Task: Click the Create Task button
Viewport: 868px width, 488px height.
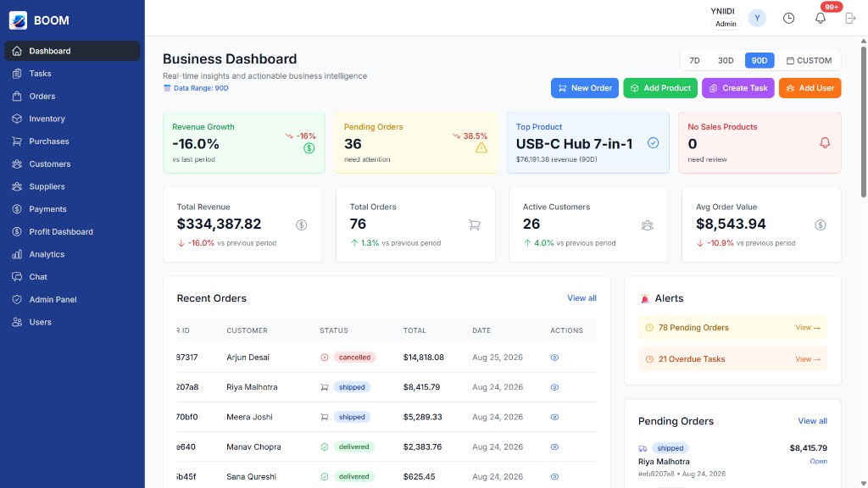Action: [738, 88]
